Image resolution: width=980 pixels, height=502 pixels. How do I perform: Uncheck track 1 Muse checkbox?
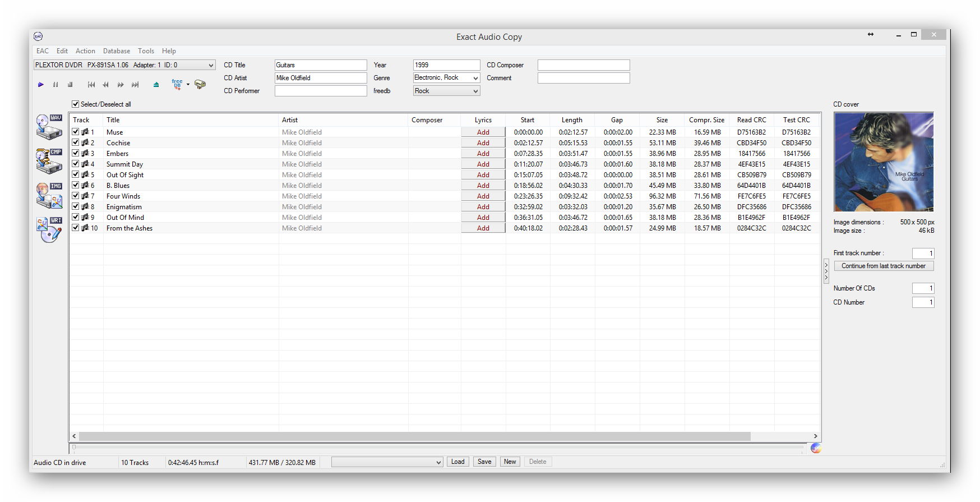76,132
